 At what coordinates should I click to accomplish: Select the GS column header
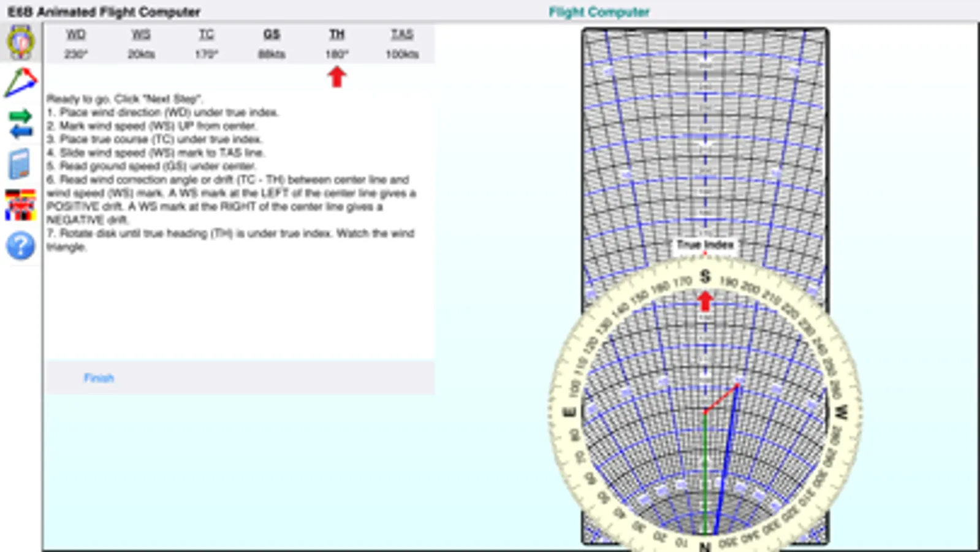[272, 34]
